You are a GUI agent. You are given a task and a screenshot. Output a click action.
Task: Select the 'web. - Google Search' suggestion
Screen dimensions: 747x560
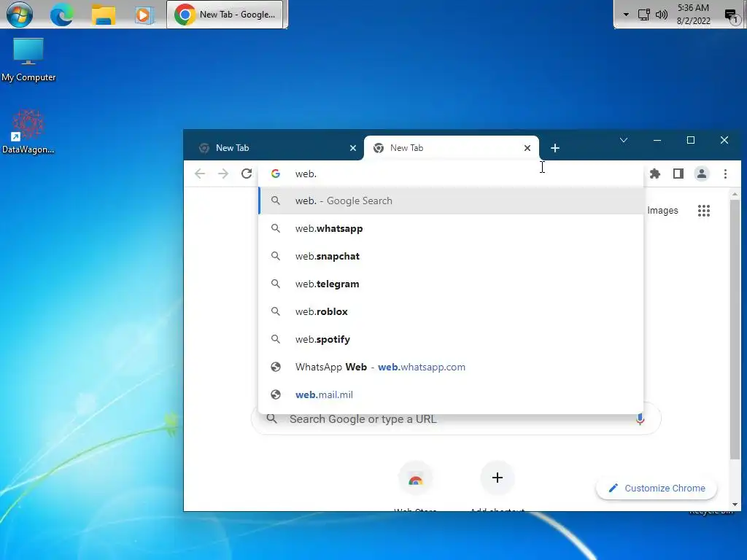[451, 201]
